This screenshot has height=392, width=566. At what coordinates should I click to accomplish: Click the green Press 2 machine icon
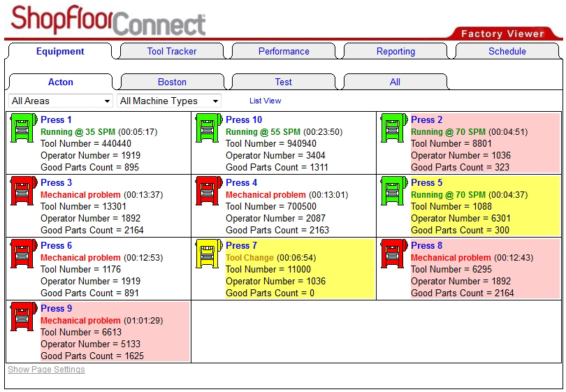(x=394, y=128)
